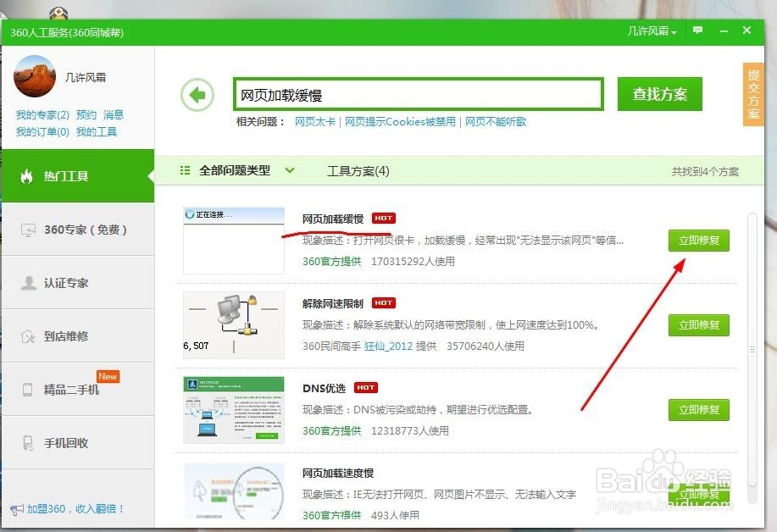Open the DNS优选 solution thumbnail

234,410
